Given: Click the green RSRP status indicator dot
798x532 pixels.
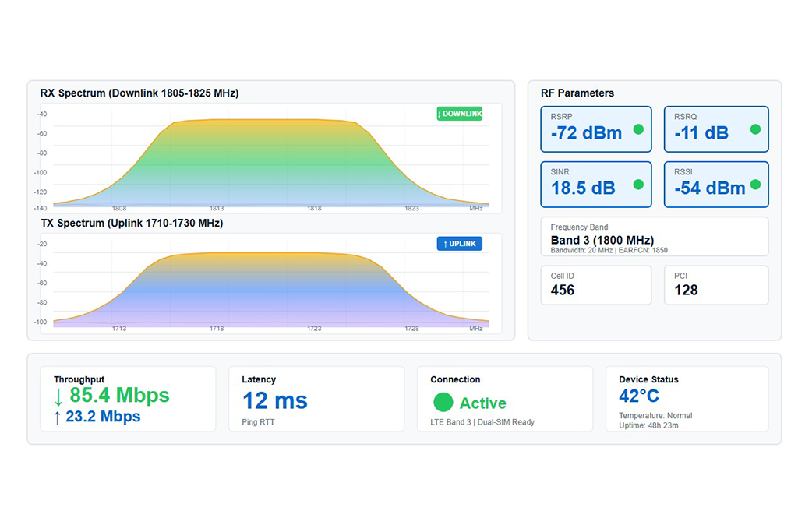Looking at the screenshot, I should 638,129.
